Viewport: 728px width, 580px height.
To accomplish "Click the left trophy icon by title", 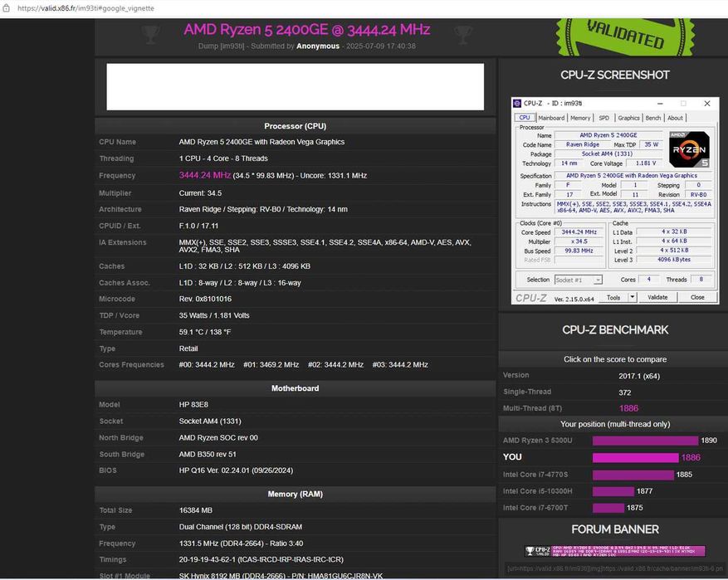I will 150,34.
